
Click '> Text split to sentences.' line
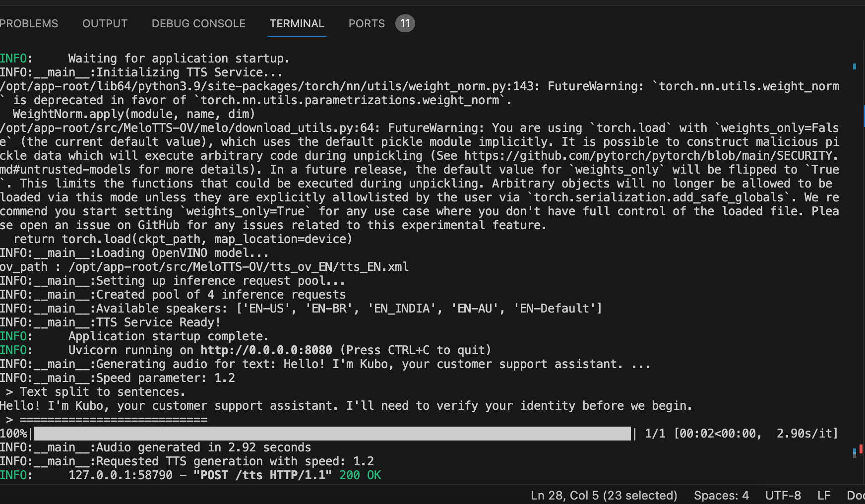[x=96, y=392]
